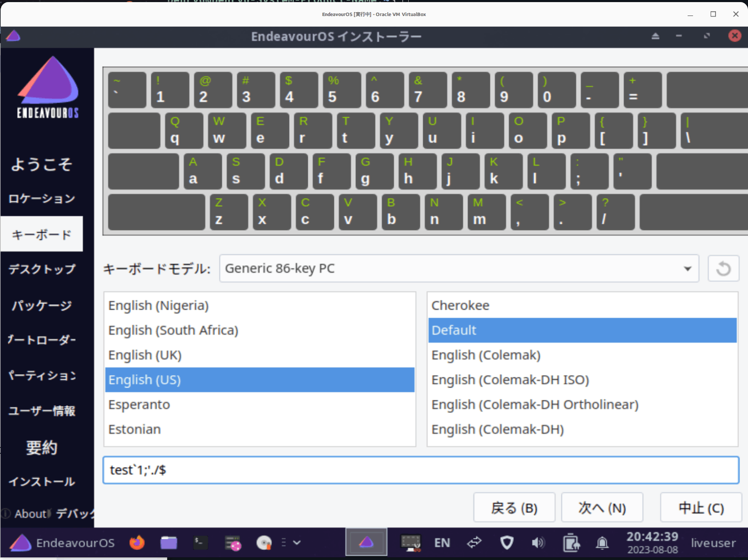
Task: Select Estonian layout
Action: pos(260,429)
